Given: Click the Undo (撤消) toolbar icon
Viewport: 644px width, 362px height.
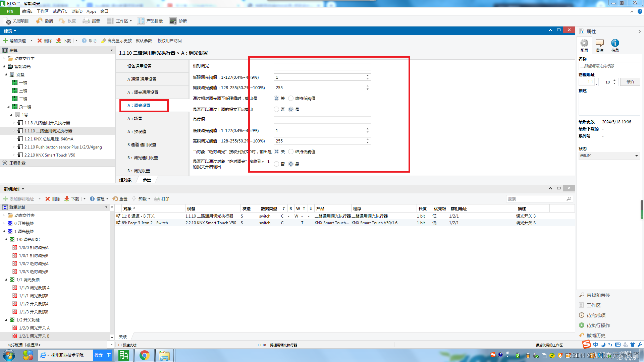Looking at the screenshot, I should (39, 21).
